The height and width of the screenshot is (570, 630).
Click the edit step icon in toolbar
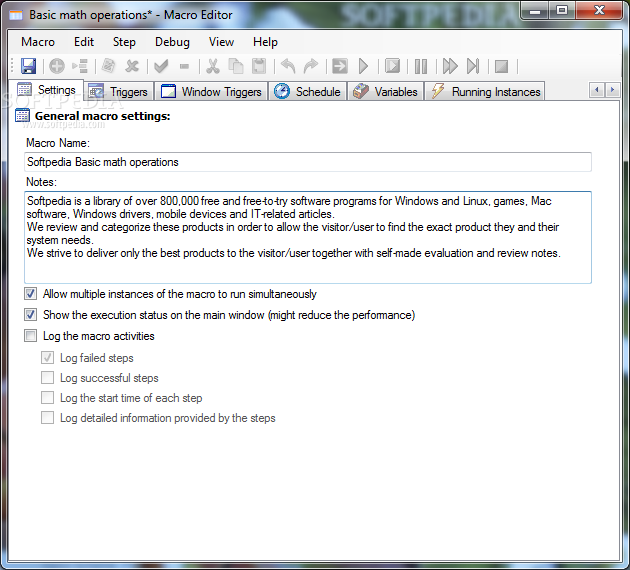(x=108, y=66)
